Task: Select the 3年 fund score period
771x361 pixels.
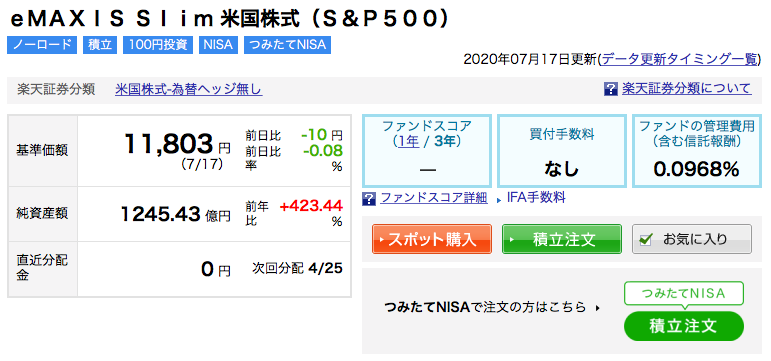Action: (x=445, y=142)
